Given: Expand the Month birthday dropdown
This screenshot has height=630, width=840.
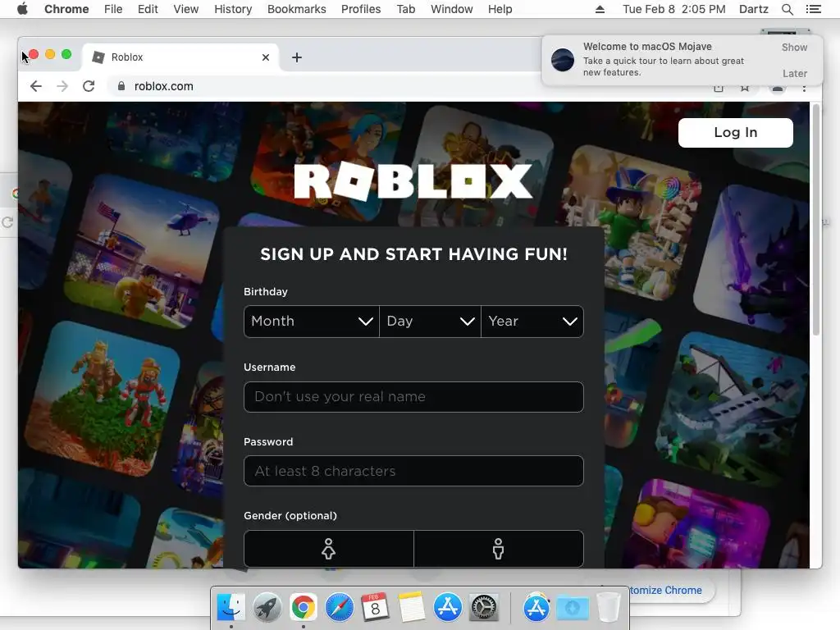Looking at the screenshot, I should 311,322.
